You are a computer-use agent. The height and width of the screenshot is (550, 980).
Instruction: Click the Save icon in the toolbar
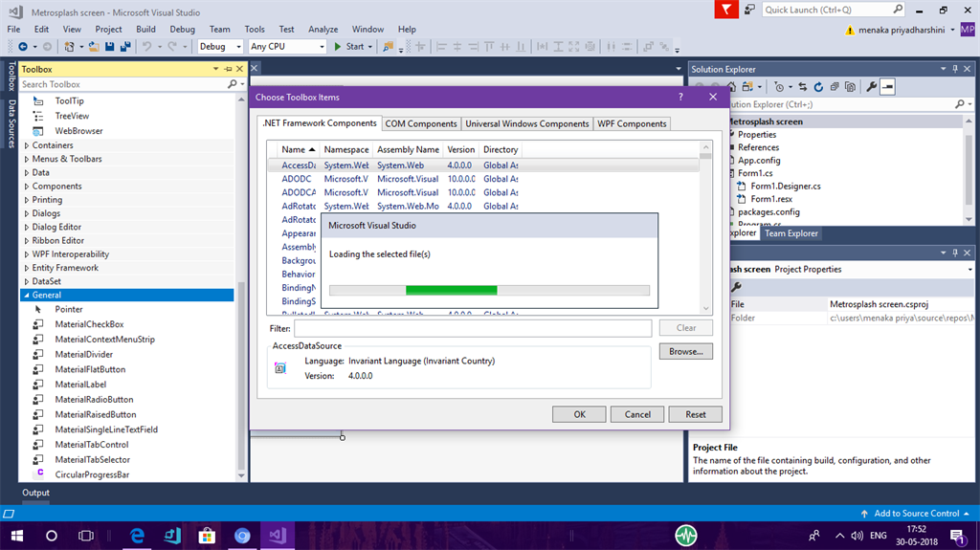pos(110,47)
